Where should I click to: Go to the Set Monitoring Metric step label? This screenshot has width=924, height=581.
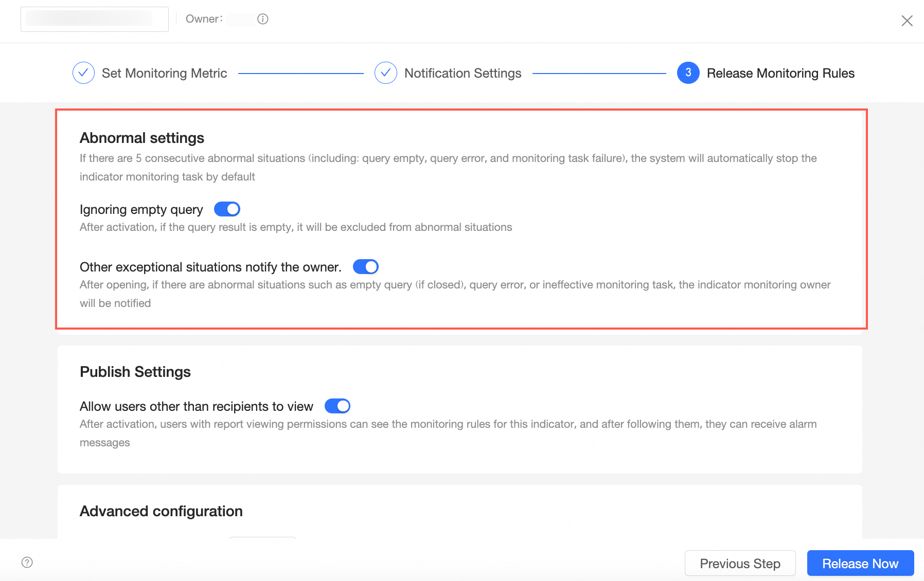tap(164, 74)
